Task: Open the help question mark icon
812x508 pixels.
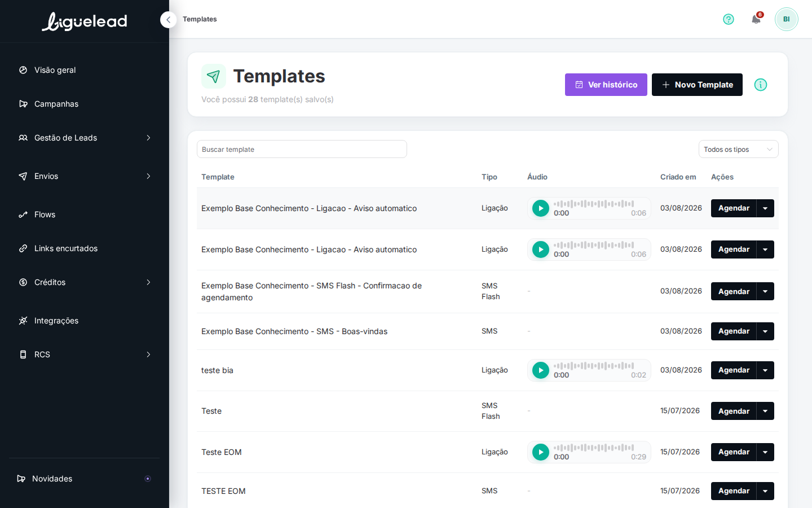Action: (729, 19)
